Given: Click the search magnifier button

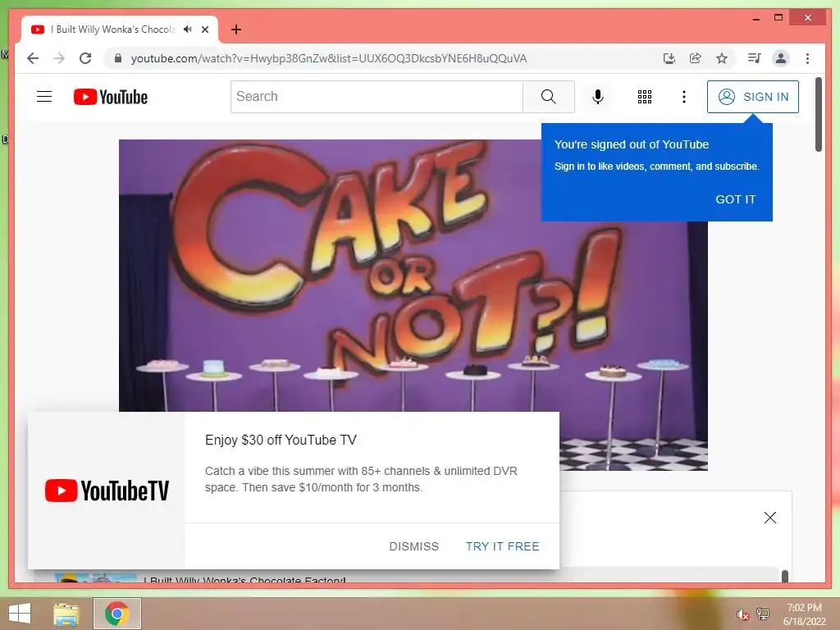Looking at the screenshot, I should (x=548, y=97).
